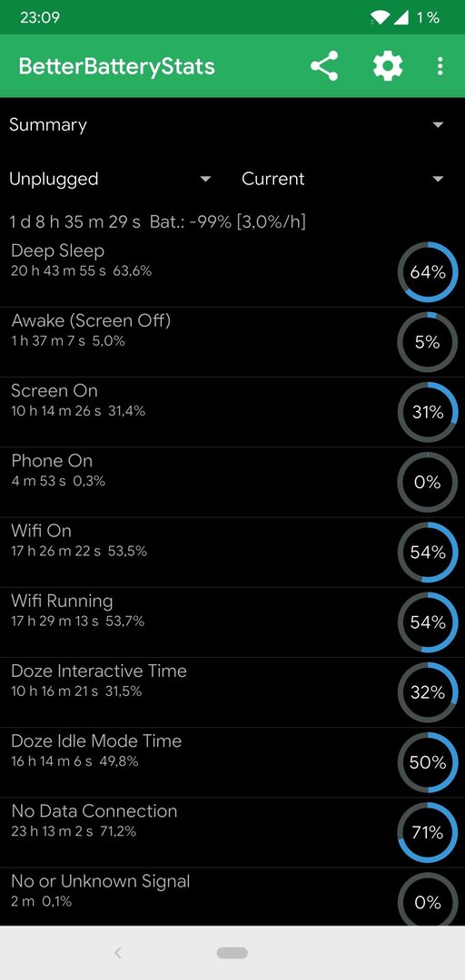Select the Phone On entry
Image resolution: width=465 pixels, height=980 pixels.
coord(232,482)
